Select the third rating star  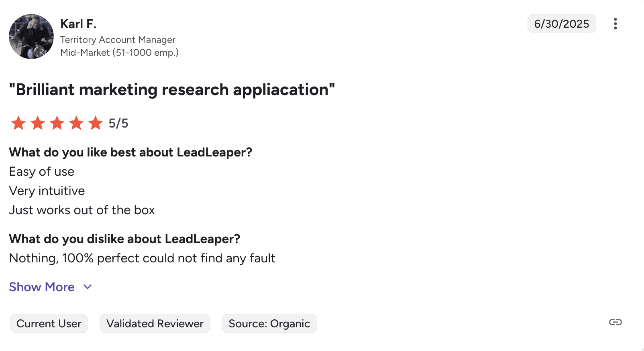tap(57, 123)
